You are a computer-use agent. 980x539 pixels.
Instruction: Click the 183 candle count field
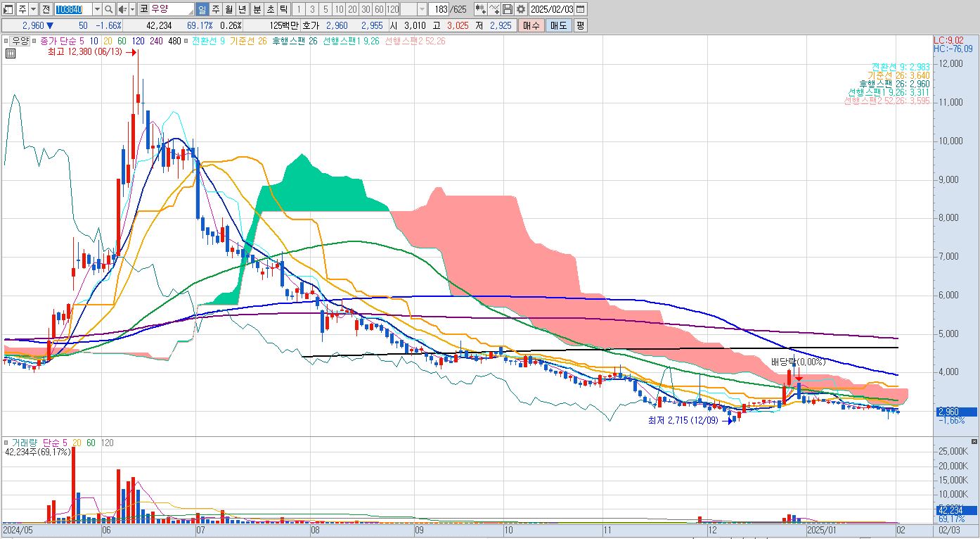439,9
